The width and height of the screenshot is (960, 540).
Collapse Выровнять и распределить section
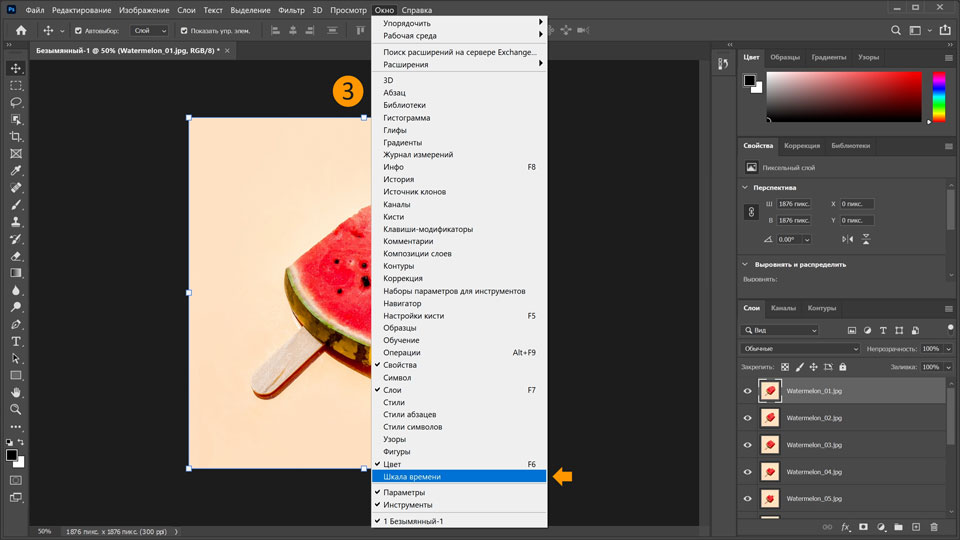coord(745,264)
